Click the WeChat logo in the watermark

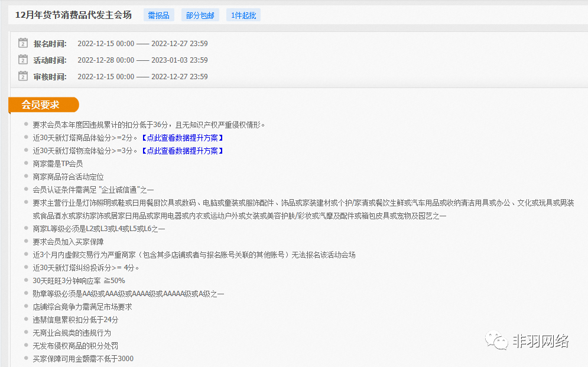click(496, 342)
